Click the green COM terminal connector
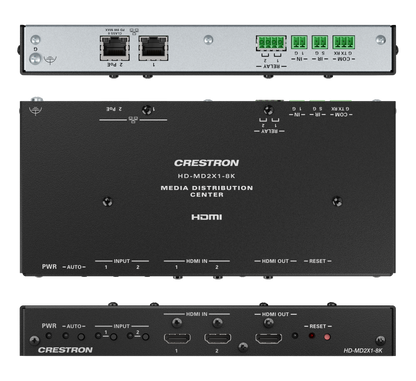 click(344, 42)
